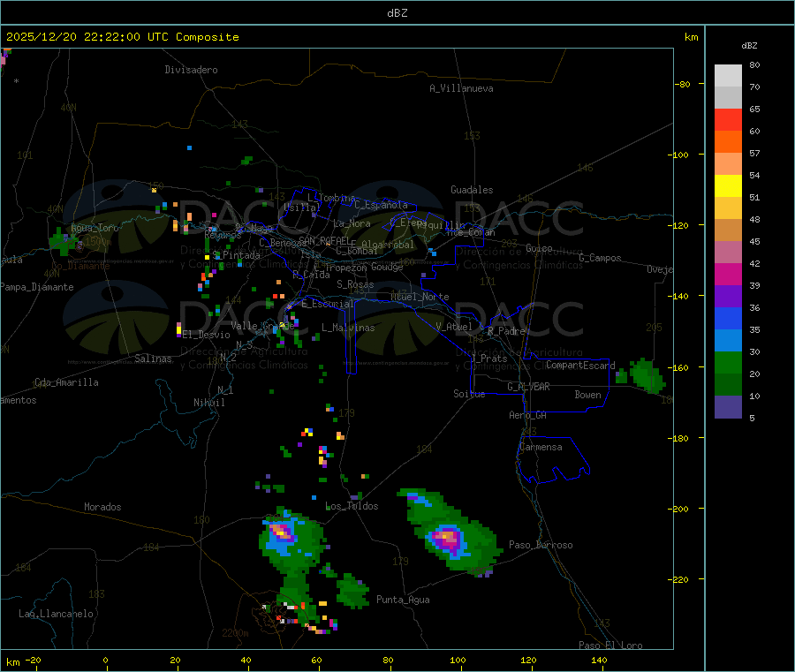795x672 pixels.
Task: Click the Salinas map label
Action: (x=153, y=359)
